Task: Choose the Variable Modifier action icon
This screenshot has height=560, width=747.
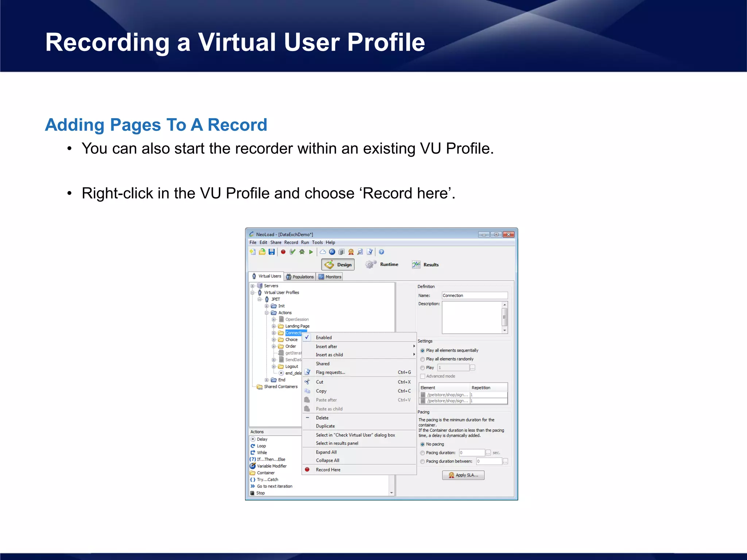Action: (253, 466)
